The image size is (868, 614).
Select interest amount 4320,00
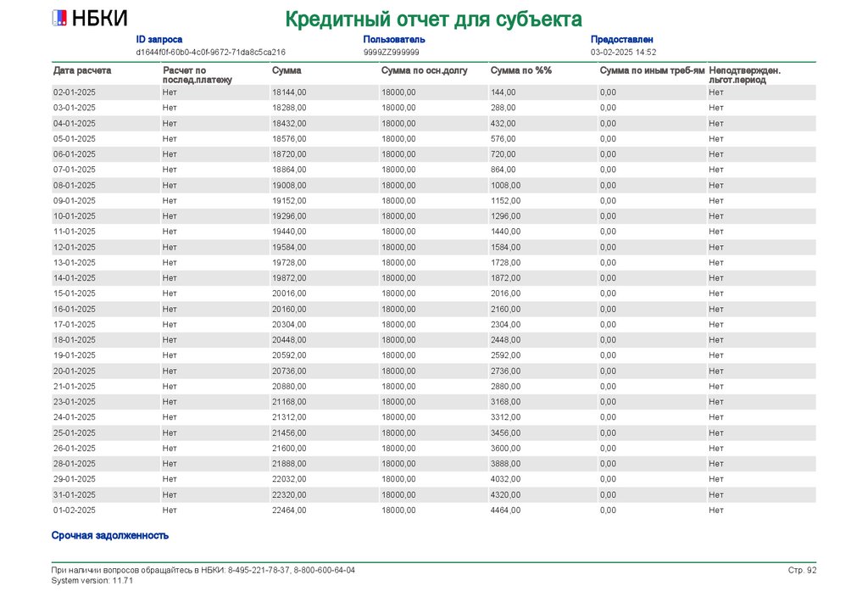[x=505, y=495]
